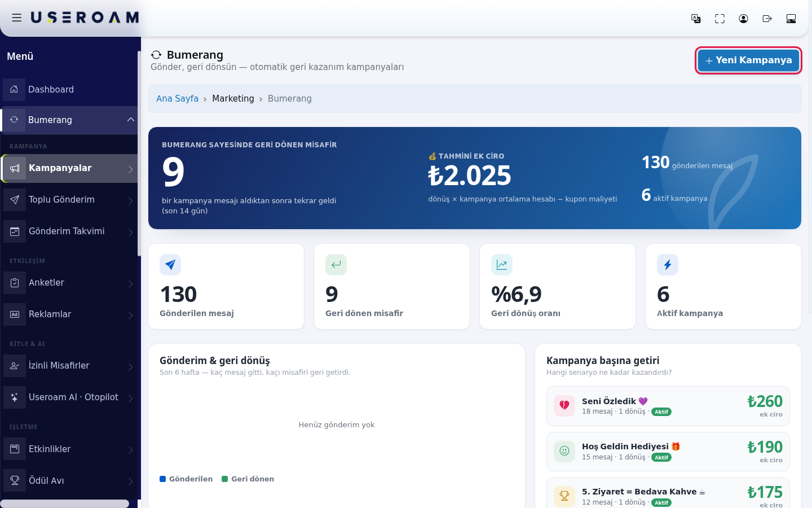The width and height of the screenshot is (812, 508).
Task: Click the Gönderilen mesaj send icon
Action: coord(170,265)
